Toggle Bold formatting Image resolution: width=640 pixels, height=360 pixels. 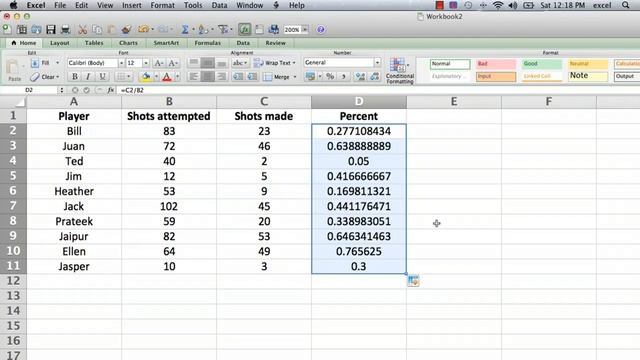[x=75, y=76]
